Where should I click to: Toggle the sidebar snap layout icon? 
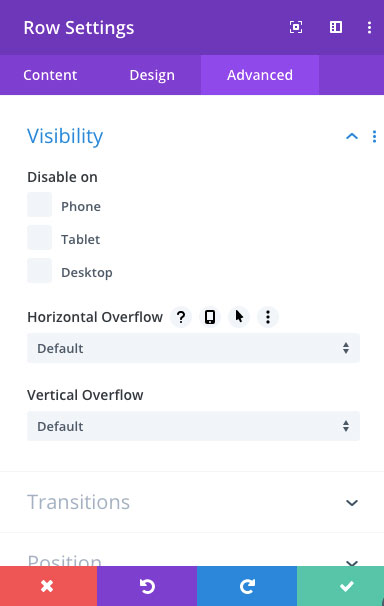tap(336, 27)
